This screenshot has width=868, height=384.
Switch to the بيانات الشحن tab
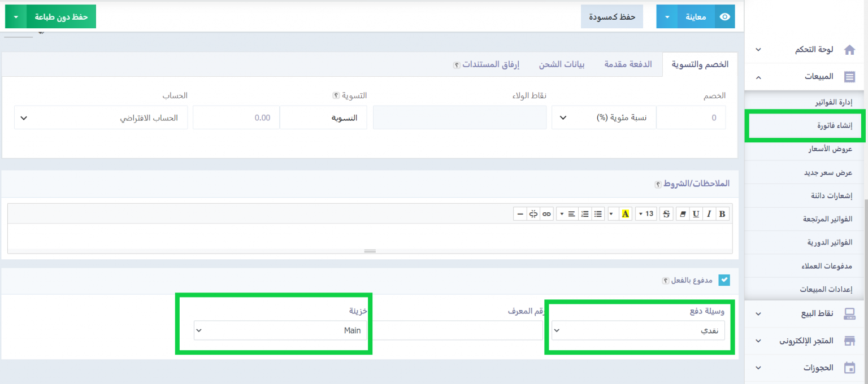561,64
